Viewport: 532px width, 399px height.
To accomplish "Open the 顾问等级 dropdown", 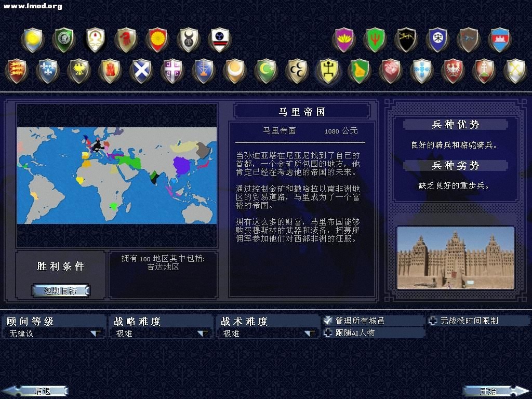I will click(x=96, y=334).
